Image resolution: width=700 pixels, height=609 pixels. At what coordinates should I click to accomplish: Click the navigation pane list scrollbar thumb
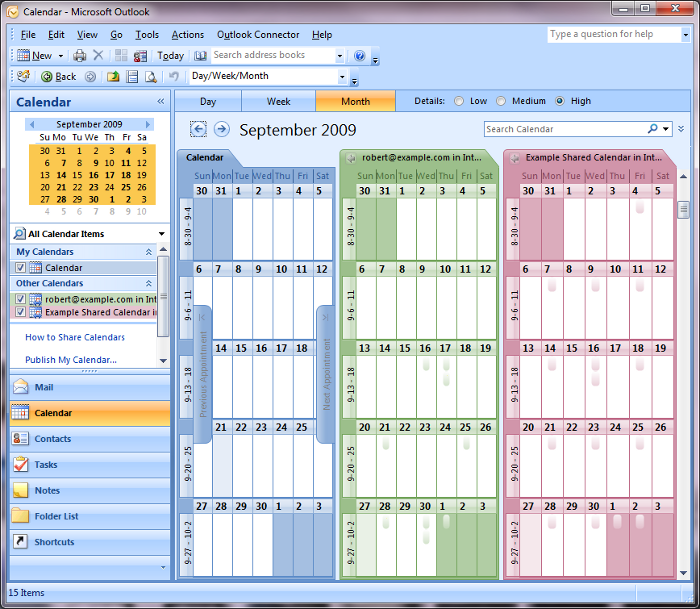pos(163,296)
